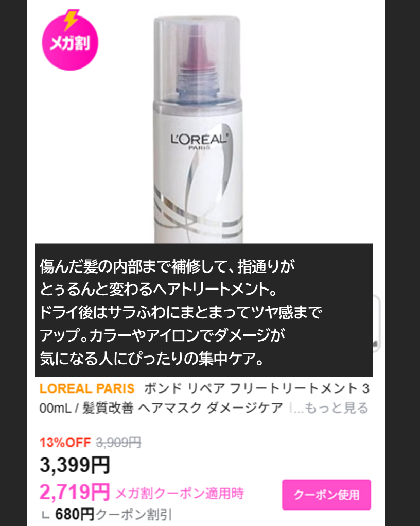Use the coupon with クーポン使用 button
The height and width of the screenshot is (526, 420).
click(326, 495)
